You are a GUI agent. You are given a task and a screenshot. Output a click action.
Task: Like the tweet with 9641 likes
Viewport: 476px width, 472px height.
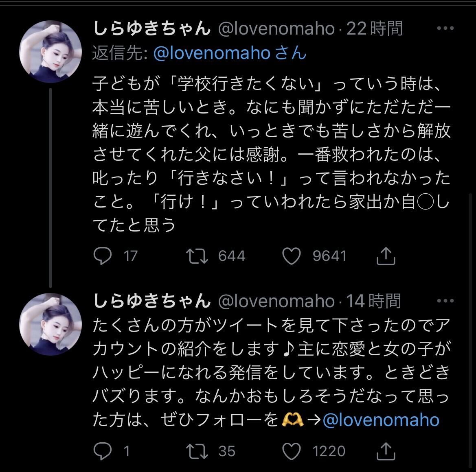pos(292,256)
